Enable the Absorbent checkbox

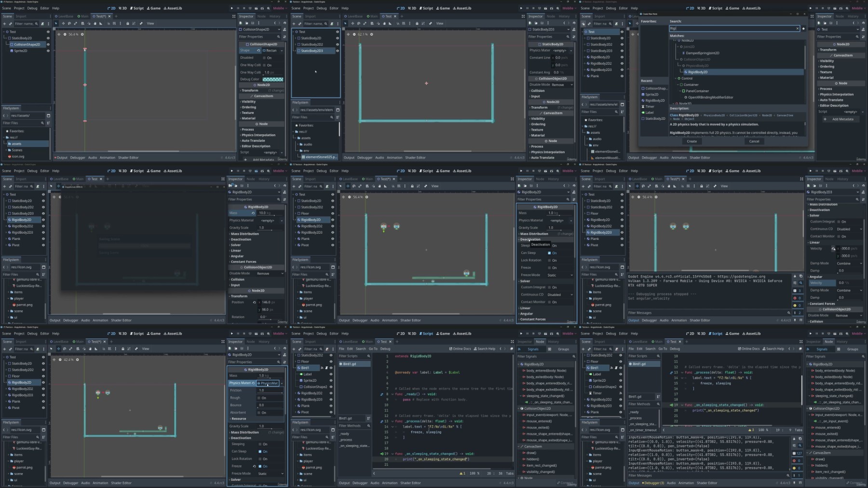(x=259, y=413)
